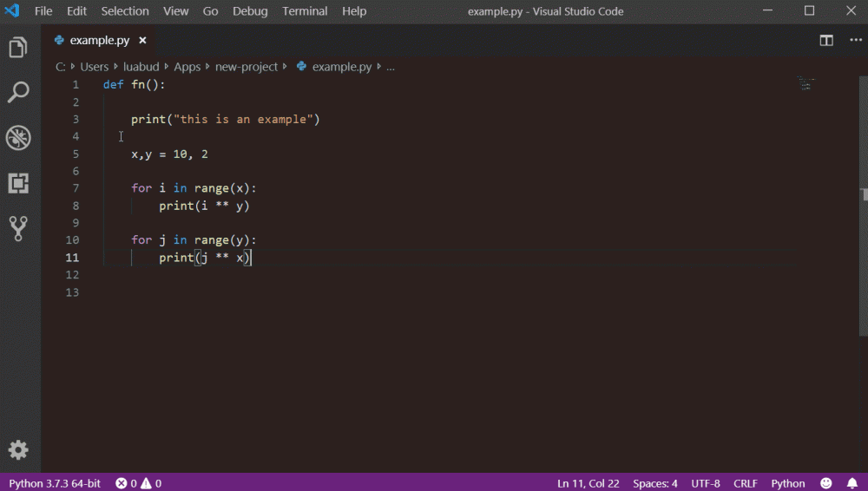Open the Extensions view icon
Screen dimensions: 868x491
pos(18,183)
